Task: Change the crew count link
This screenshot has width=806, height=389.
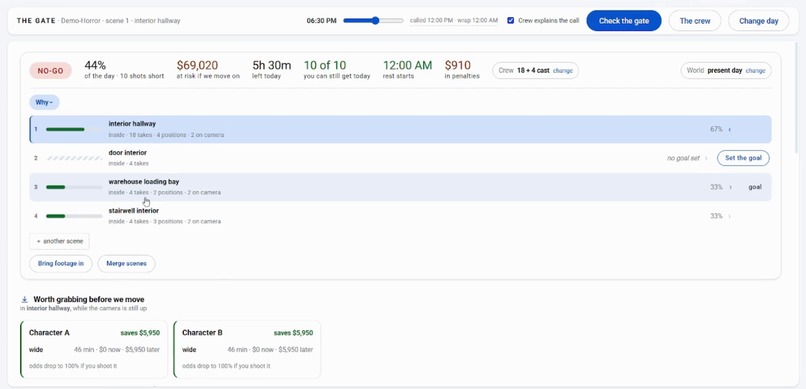Action: click(x=562, y=71)
